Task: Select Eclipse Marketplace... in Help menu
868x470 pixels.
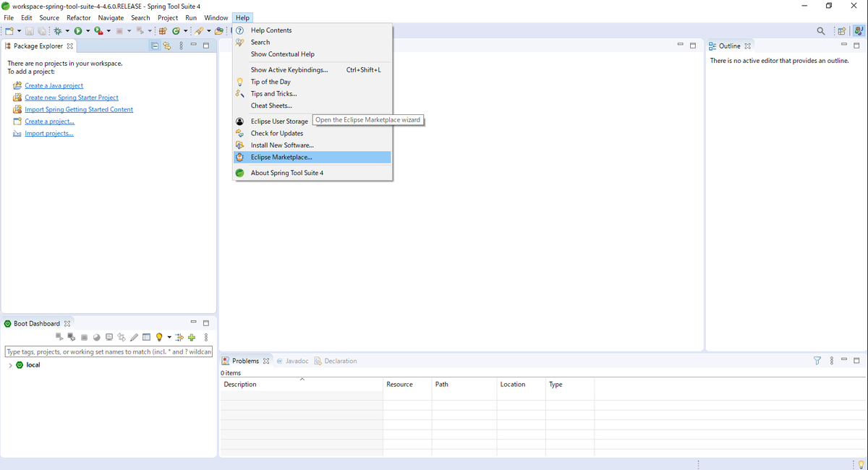Action: pyautogui.click(x=312, y=157)
